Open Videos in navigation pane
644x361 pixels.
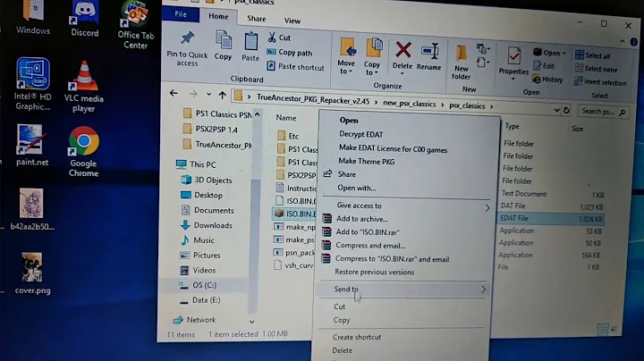tap(198, 271)
